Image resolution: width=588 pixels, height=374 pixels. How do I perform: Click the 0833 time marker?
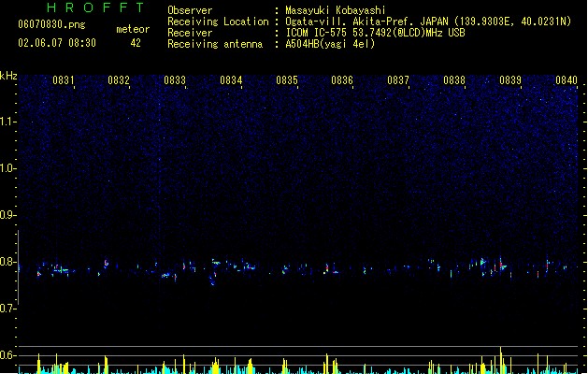(175, 80)
